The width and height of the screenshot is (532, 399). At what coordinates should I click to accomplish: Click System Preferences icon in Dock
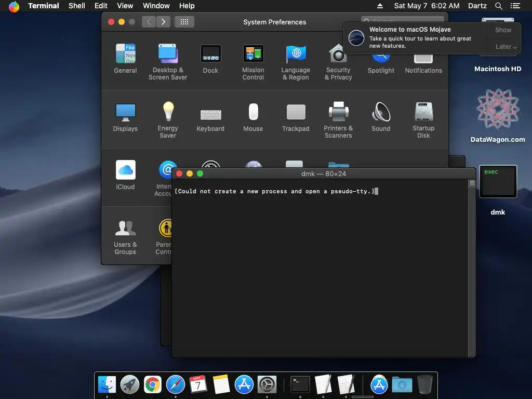267,385
